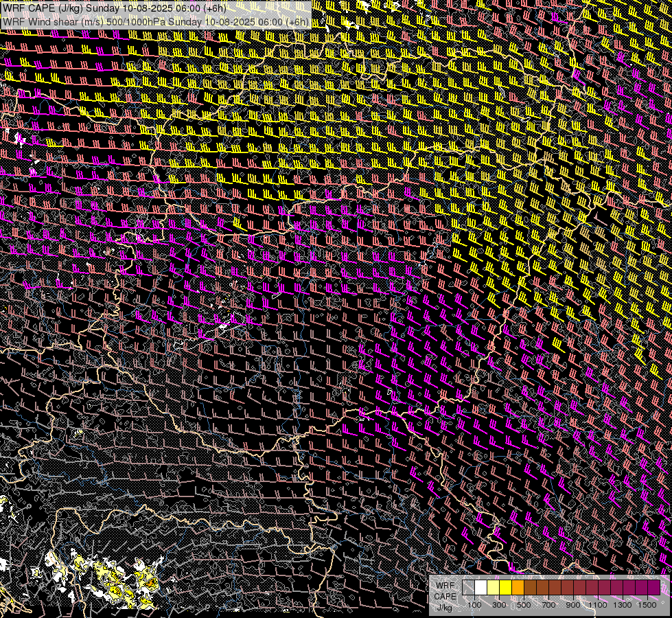This screenshot has width=672, height=618.
Task: Click the legend value 900
Action: (573, 605)
